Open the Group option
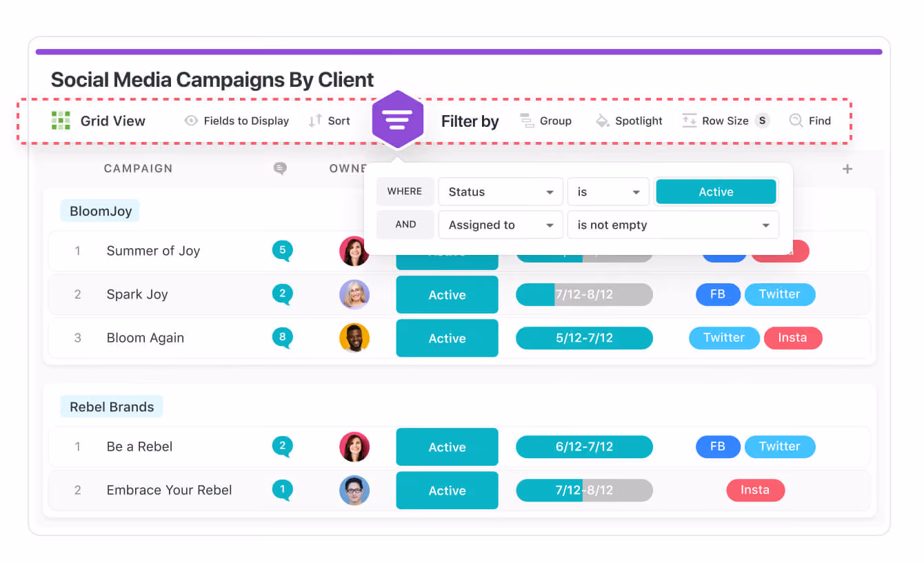Viewport: 924px width, 565px height. click(545, 121)
